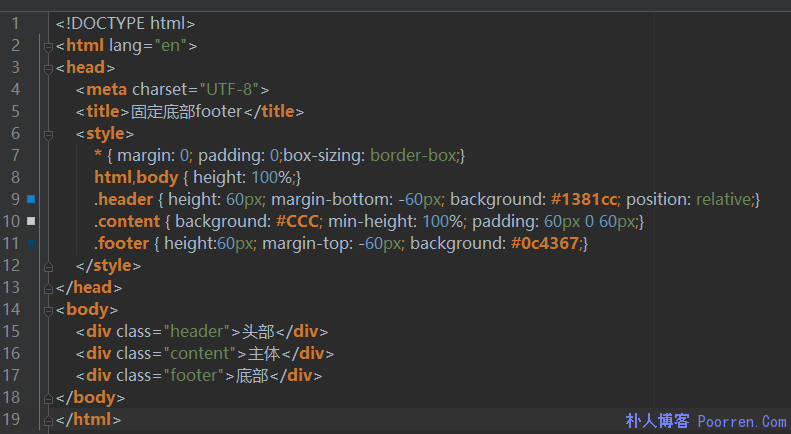
Task: Click the closing head tag fold marker
Action: (x=47, y=288)
